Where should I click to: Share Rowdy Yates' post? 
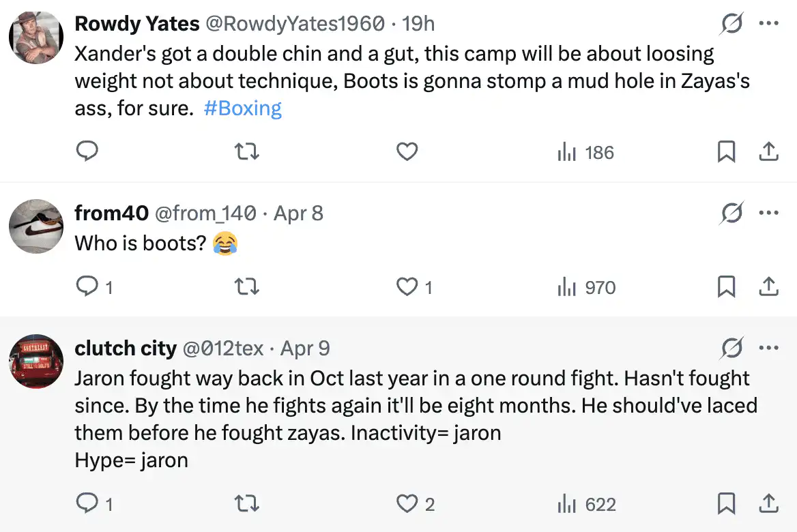tap(768, 151)
